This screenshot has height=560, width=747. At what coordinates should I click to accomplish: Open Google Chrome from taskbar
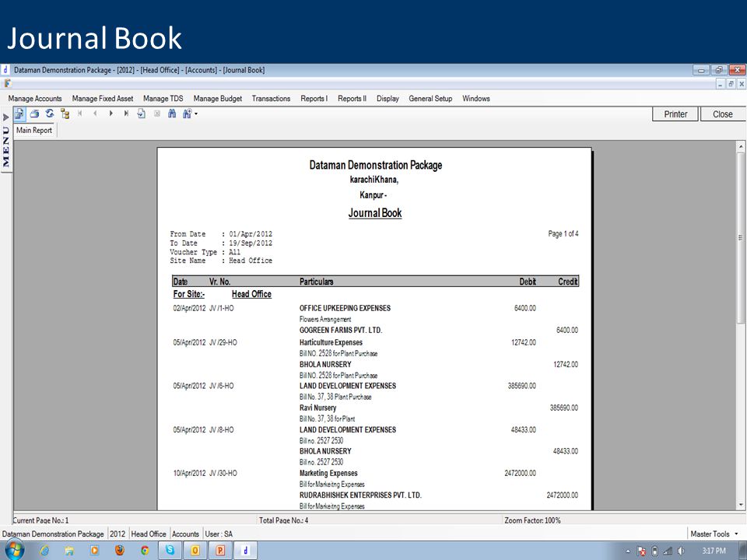click(145, 551)
